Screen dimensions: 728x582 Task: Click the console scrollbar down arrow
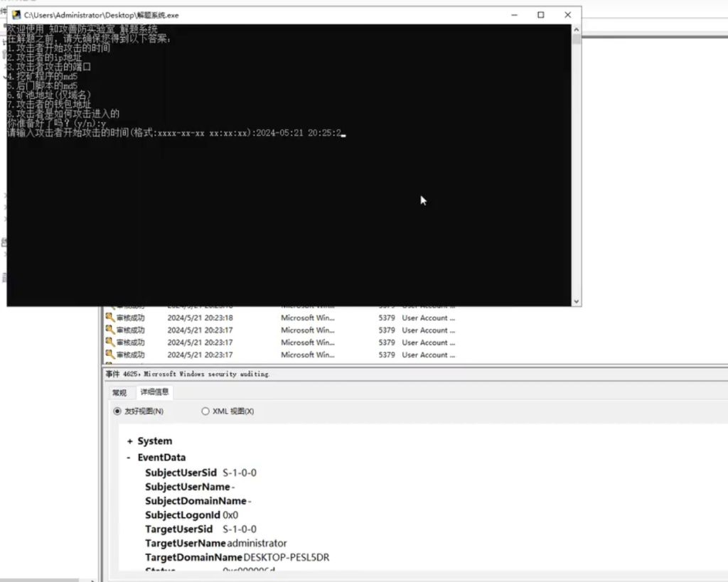[x=576, y=301]
